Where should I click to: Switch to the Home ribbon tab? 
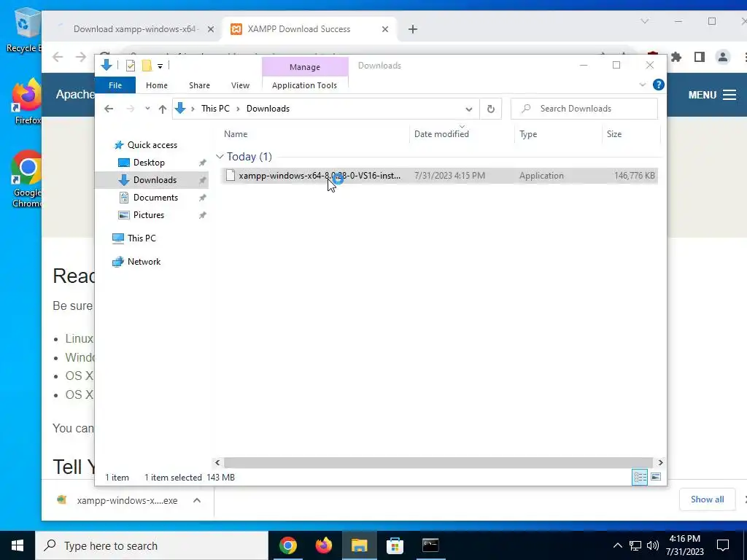157,85
